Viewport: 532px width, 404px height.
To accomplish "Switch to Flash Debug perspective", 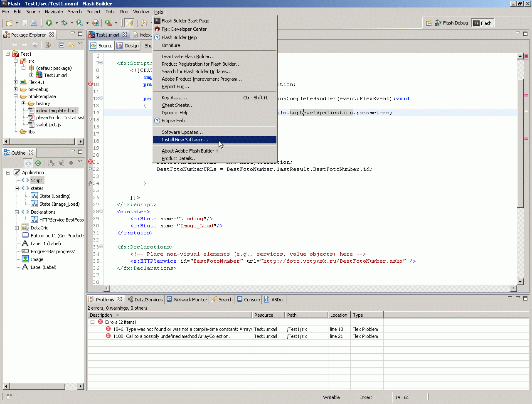I will click(451, 23).
